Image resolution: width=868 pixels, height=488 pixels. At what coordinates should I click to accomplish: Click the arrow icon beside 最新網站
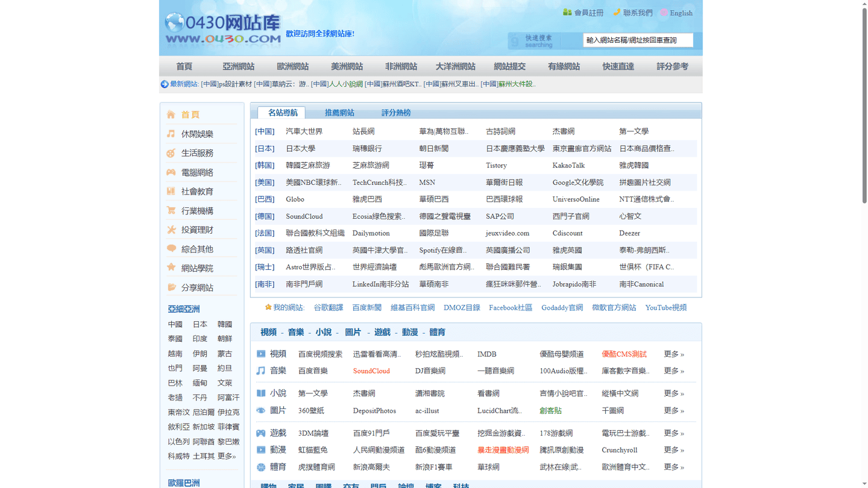(x=165, y=84)
